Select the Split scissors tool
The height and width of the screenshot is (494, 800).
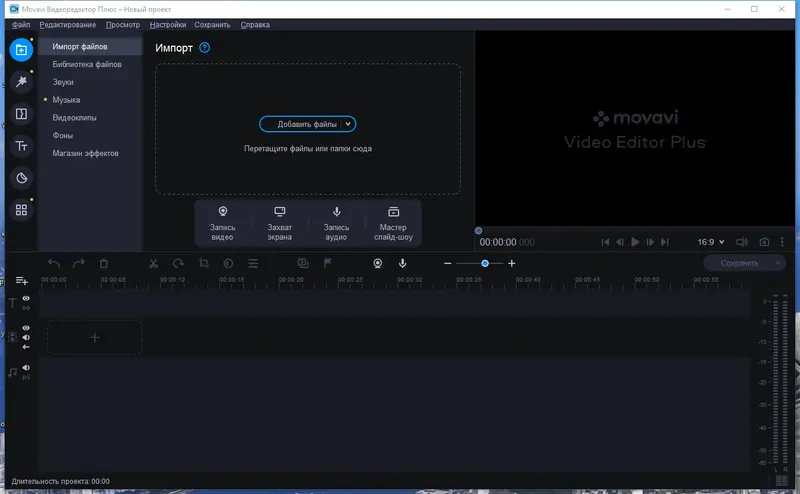pyautogui.click(x=153, y=263)
